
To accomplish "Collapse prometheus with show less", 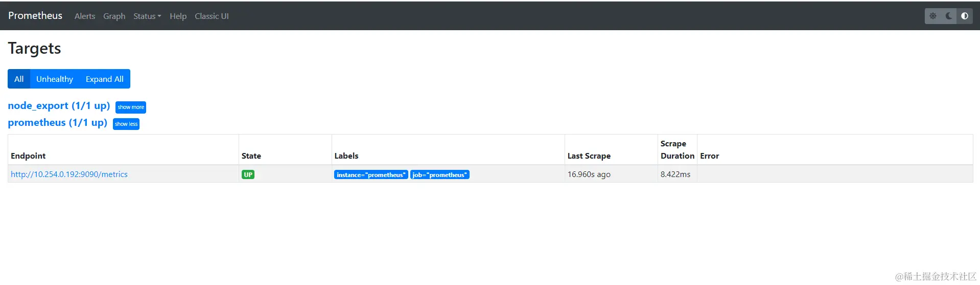I will 126,124.
